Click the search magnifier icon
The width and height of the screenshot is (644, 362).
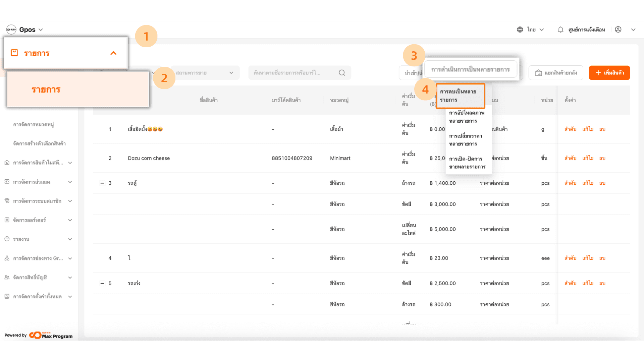[342, 73]
